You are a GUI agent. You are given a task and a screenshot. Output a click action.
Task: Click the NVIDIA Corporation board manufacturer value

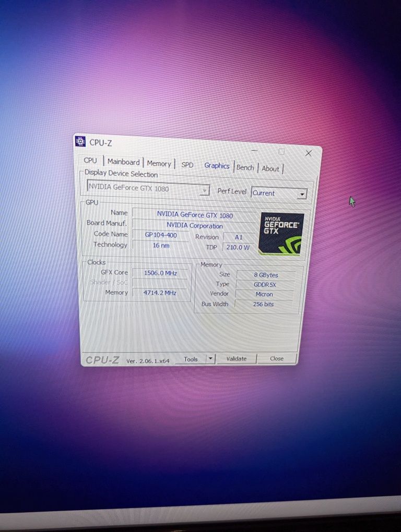pos(195,226)
